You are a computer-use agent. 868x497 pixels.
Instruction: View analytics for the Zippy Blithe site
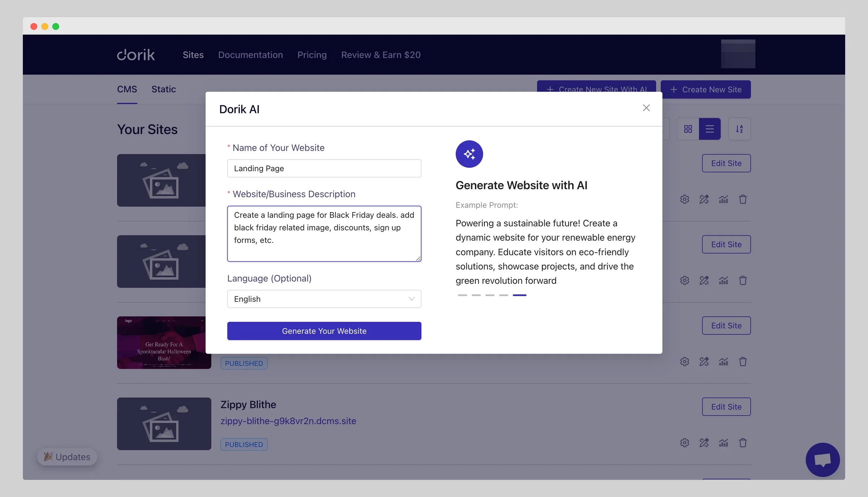723,443
